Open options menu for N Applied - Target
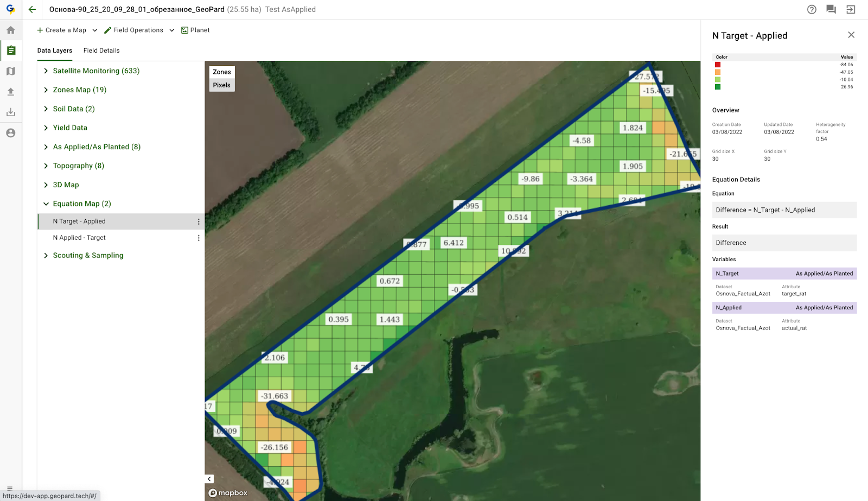Image resolution: width=868 pixels, height=501 pixels. point(199,238)
